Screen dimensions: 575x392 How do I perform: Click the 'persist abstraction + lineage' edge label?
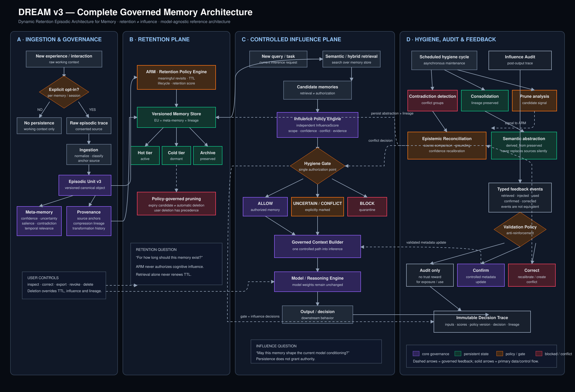(x=392, y=113)
